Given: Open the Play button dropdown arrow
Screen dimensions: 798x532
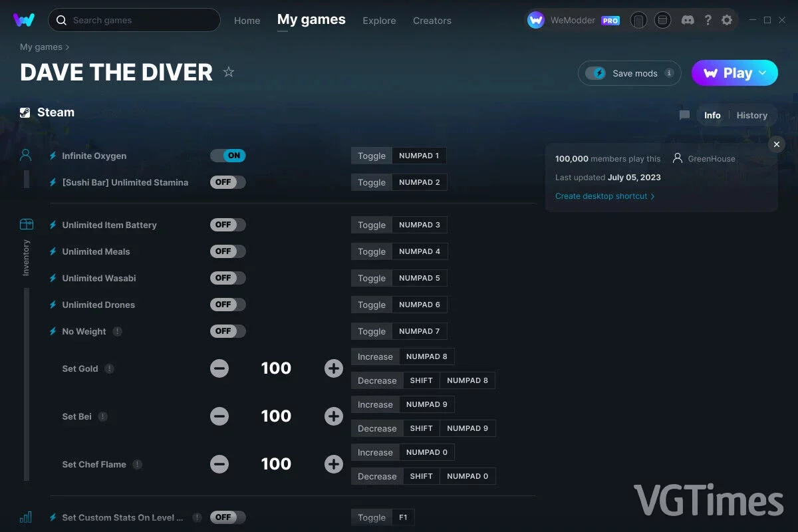Looking at the screenshot, I should click(763, 73).
